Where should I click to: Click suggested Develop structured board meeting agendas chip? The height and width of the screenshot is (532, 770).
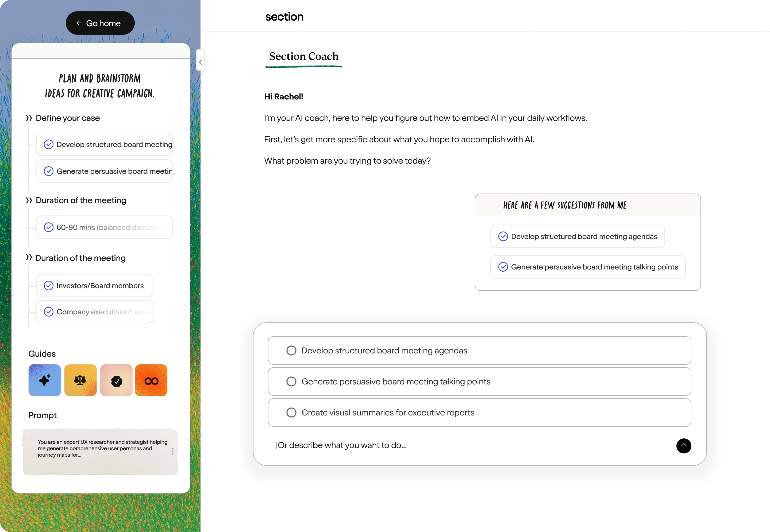[x=577, y=236]
